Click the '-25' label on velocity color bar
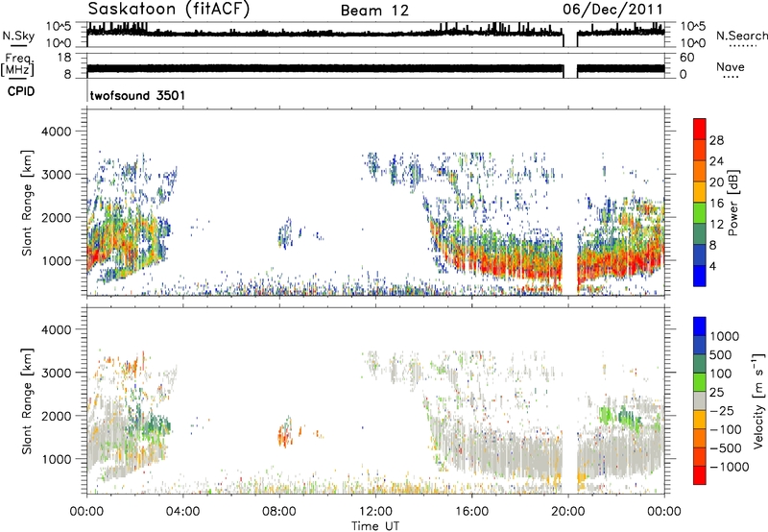This screenshot has width=768, height=532. point(721,410)
